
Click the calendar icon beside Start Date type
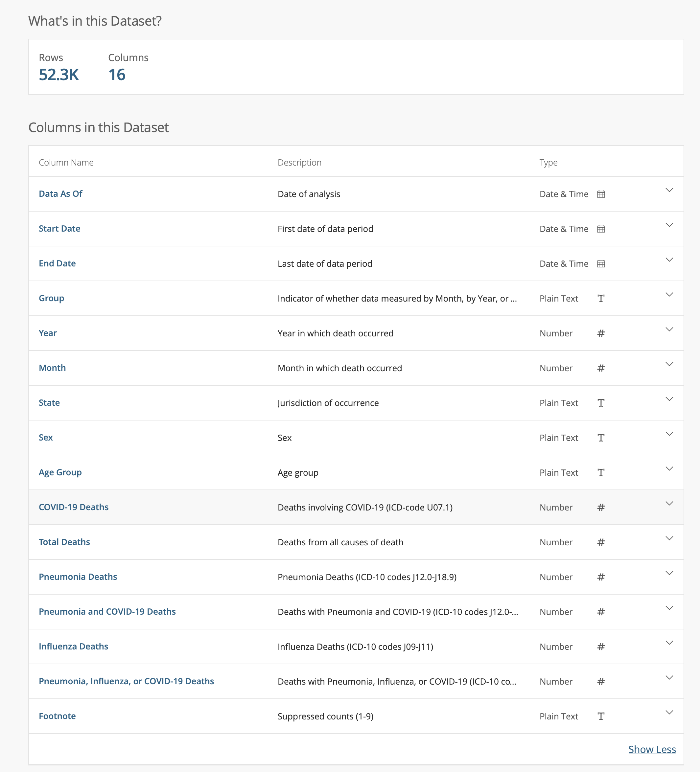(601, 229)
